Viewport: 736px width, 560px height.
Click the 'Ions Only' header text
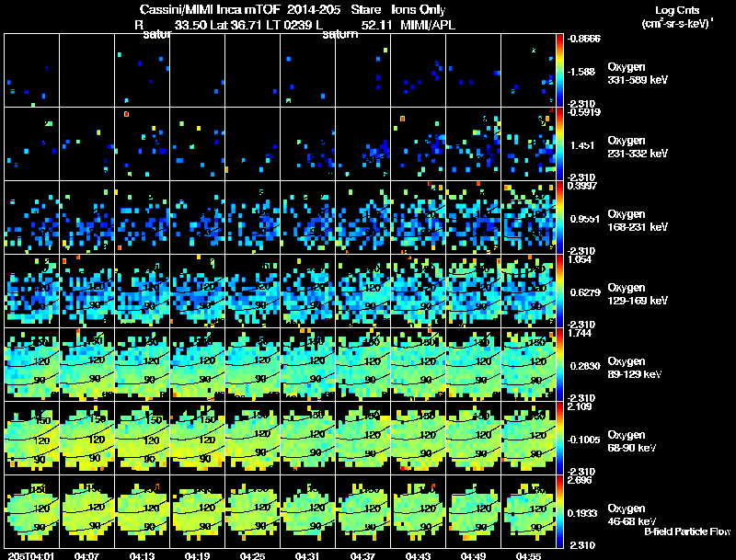point(419,9)
